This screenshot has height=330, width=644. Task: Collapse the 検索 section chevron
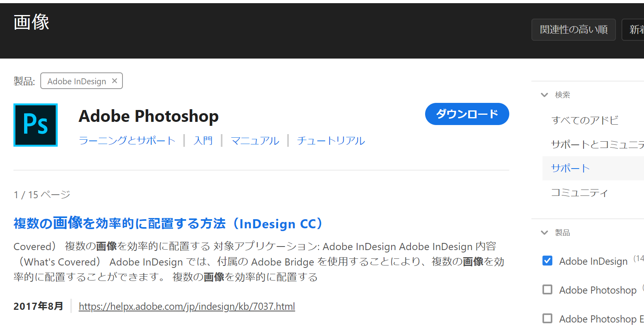click(544, 95)
